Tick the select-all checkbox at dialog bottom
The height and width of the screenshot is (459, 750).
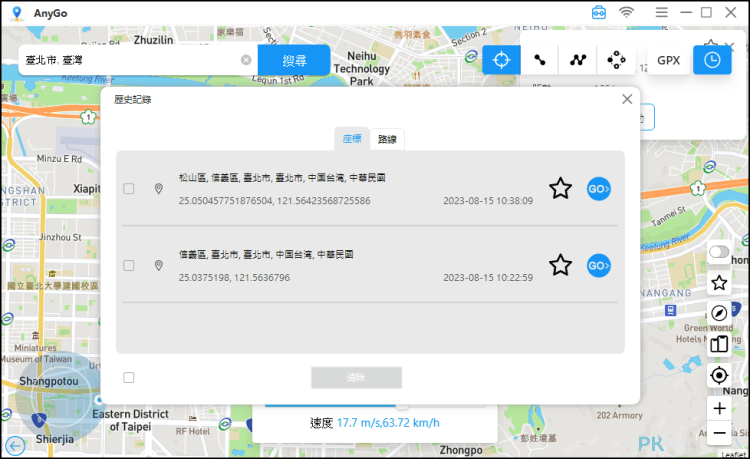click(129, 378)
